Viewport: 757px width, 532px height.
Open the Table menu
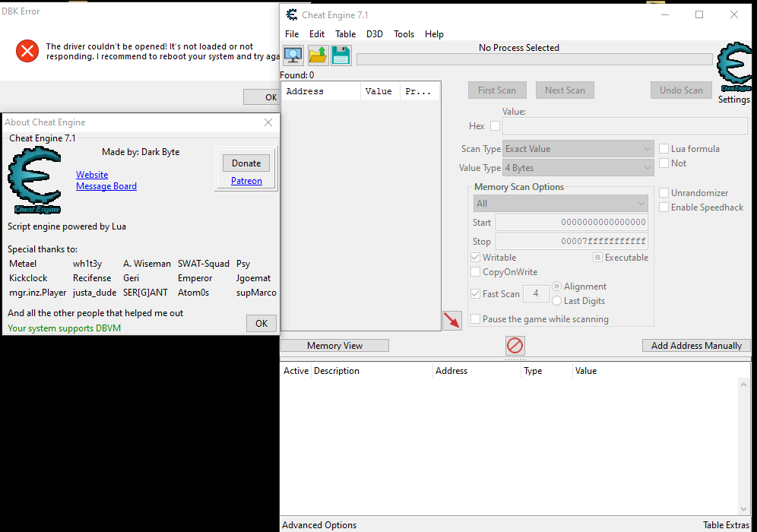345,33
